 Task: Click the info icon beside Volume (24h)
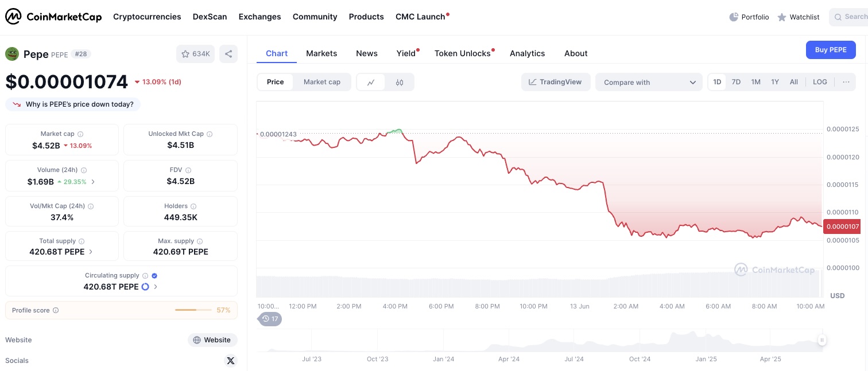pyautogui.click(x=84, y=170)
